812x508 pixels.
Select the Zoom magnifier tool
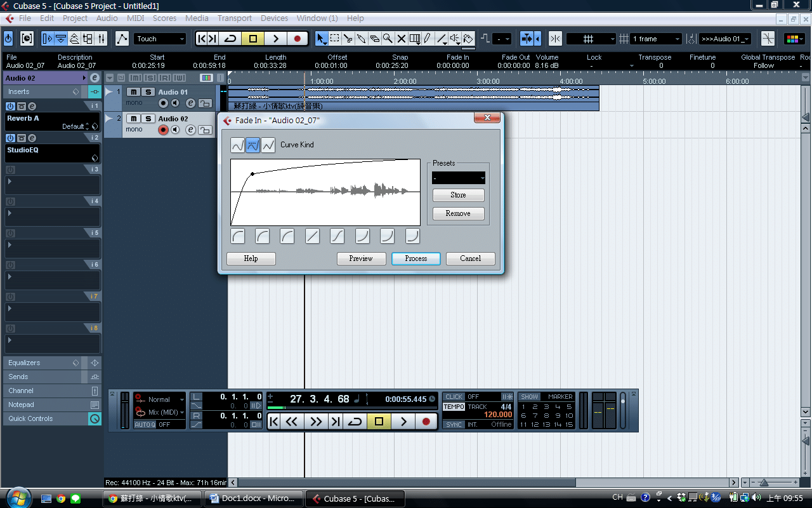388,39
